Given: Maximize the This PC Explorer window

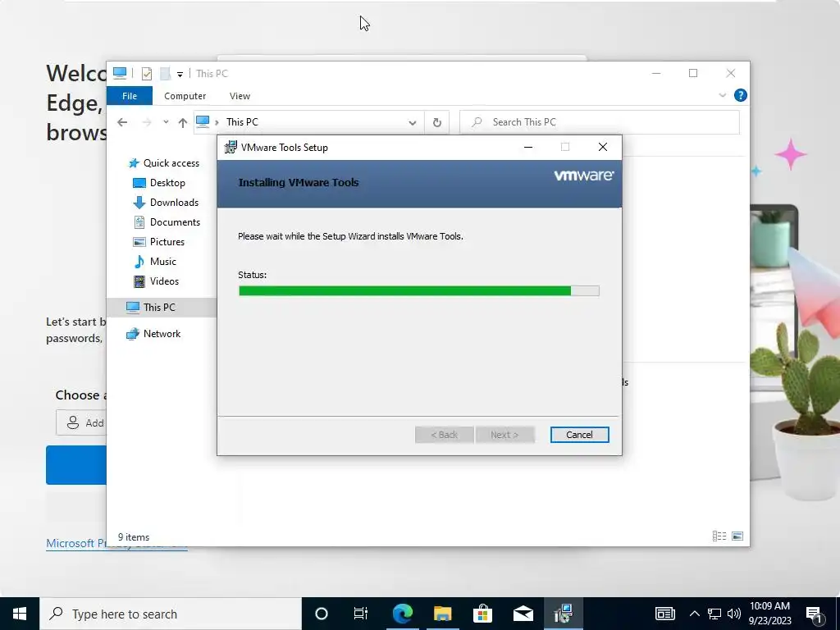Looking at the screenshot, I should pos(693,73).
